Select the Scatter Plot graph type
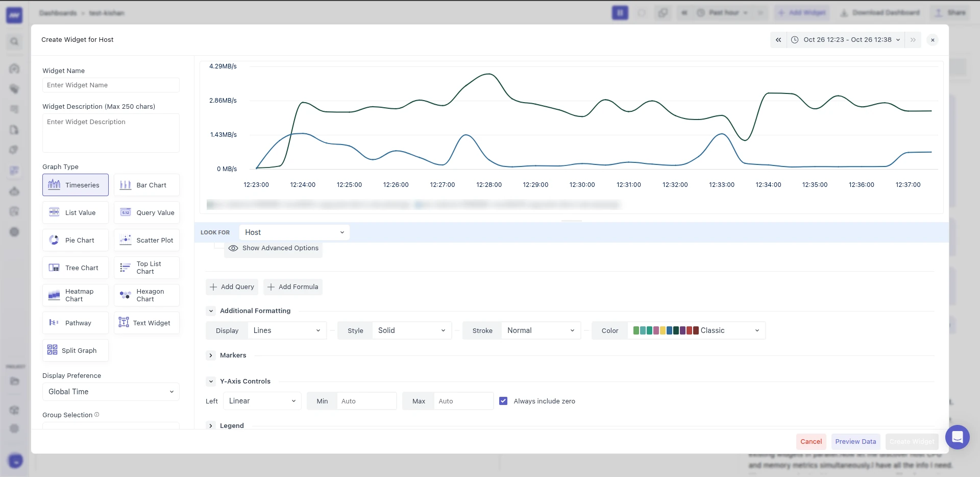 tap(146, 240)
